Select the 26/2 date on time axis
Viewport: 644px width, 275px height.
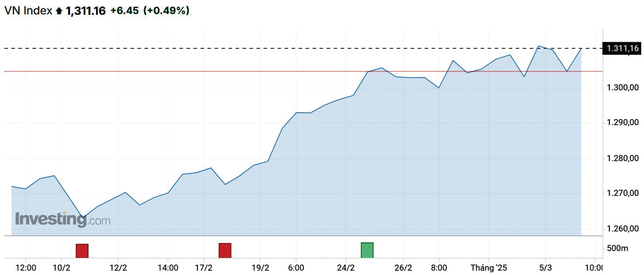(x=403, y=268)
